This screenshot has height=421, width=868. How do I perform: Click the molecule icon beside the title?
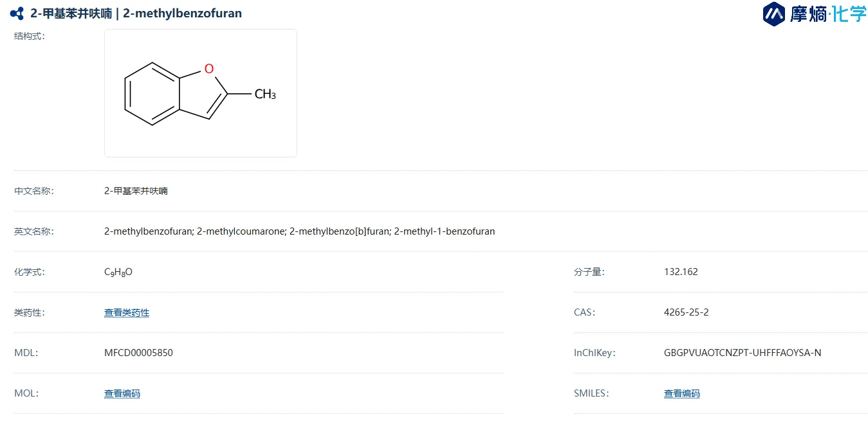(x=17, y=13)
